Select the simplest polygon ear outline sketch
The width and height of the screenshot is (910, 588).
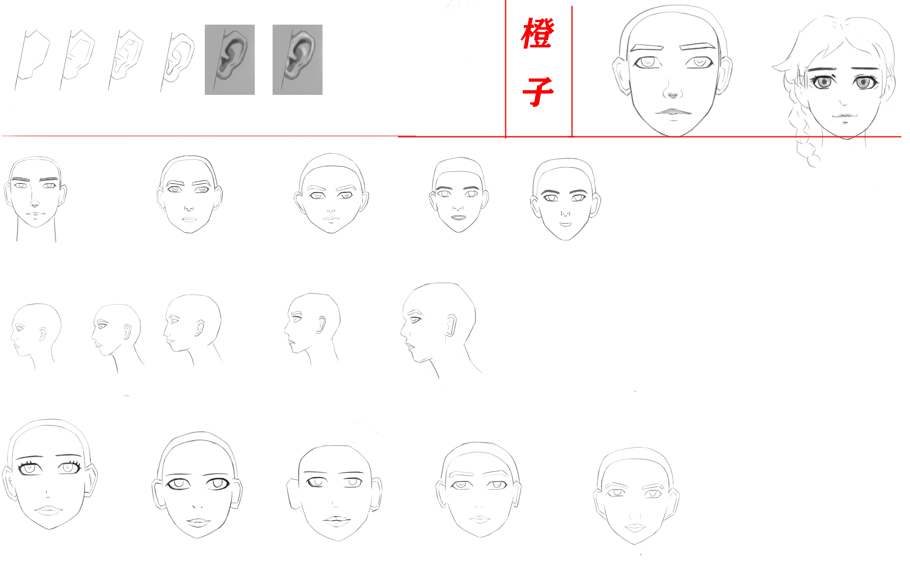(33, 60)
